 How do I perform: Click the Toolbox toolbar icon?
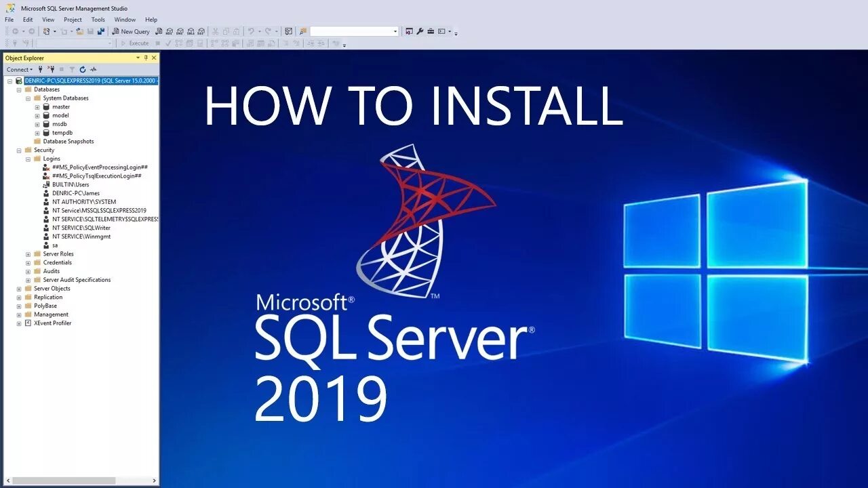(x=431, y=31)
